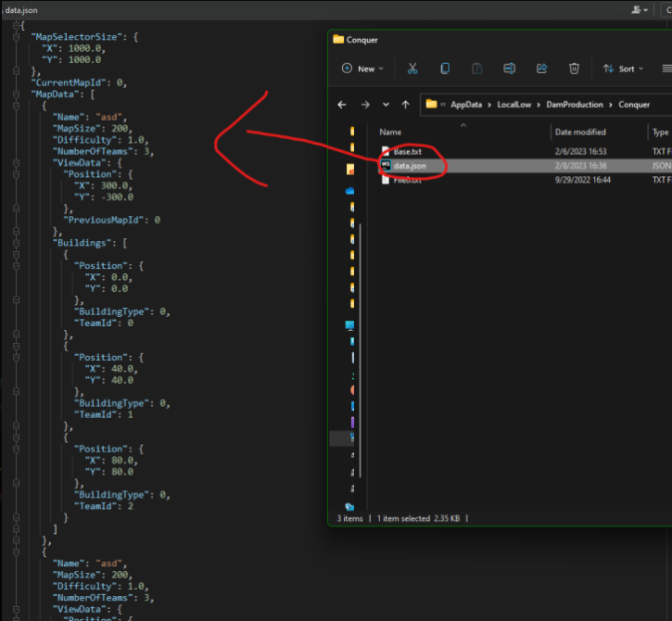Sort files by the Name column header
The image size is (672, 621).
pyautogui.click(x=390, y=132)
